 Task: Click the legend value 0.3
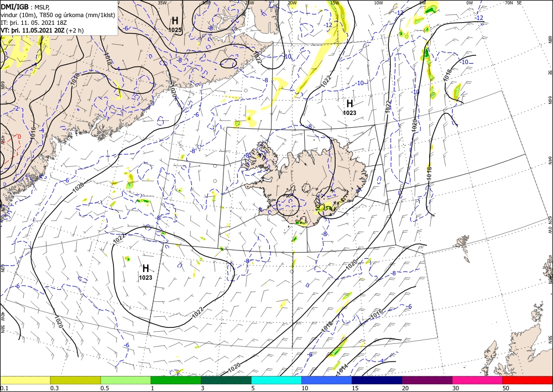pos(54,388)
